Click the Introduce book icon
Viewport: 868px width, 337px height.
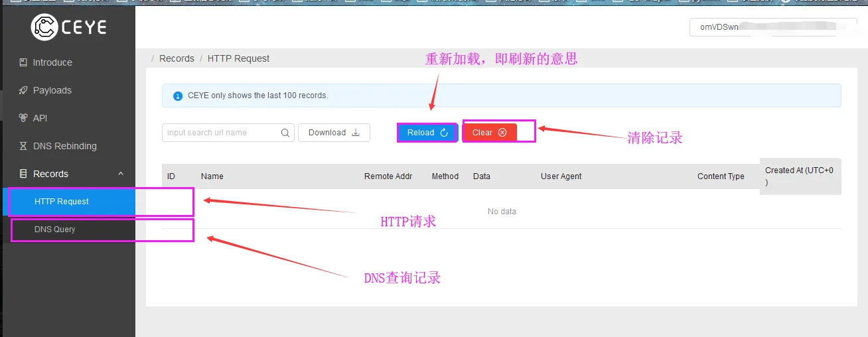pyautogui.click(x=23, y=62)
